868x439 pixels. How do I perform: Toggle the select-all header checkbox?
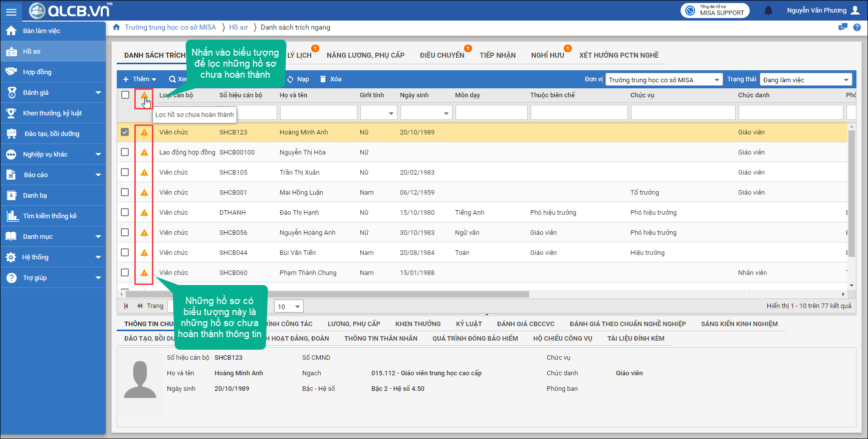(125, 95)
